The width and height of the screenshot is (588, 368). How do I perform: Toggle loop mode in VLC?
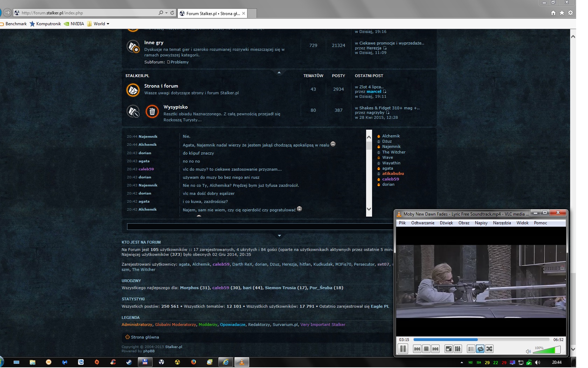coord(480,349)
